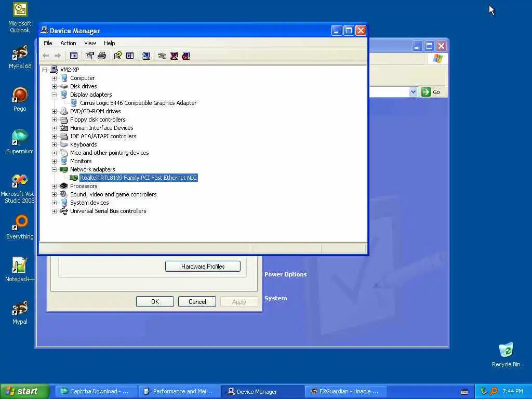Expand the DVD/CD-ROM drives category
The image size is (532, 399).
pyautogui.click(x=54, y=111)
